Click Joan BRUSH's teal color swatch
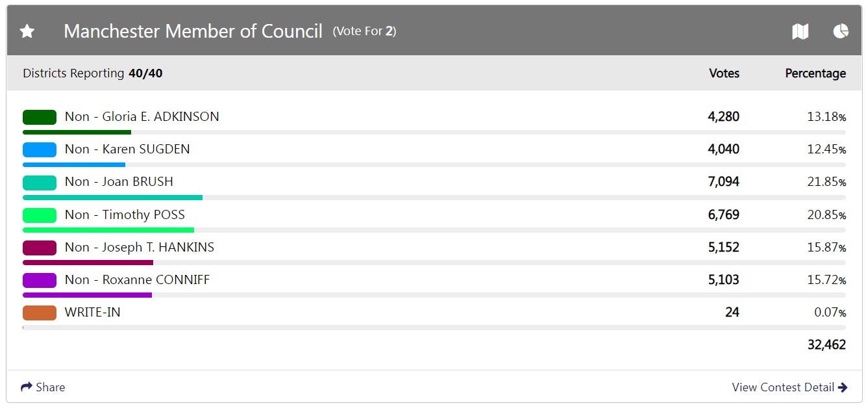Image resolution: width=868 pixels, height=414 pixels. [x=40, y=182]
